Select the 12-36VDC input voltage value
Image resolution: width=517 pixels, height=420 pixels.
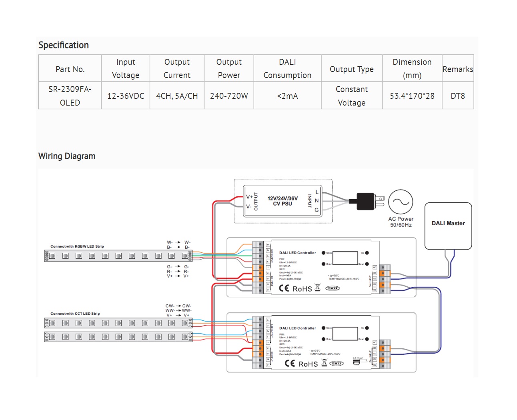[126, 96]
